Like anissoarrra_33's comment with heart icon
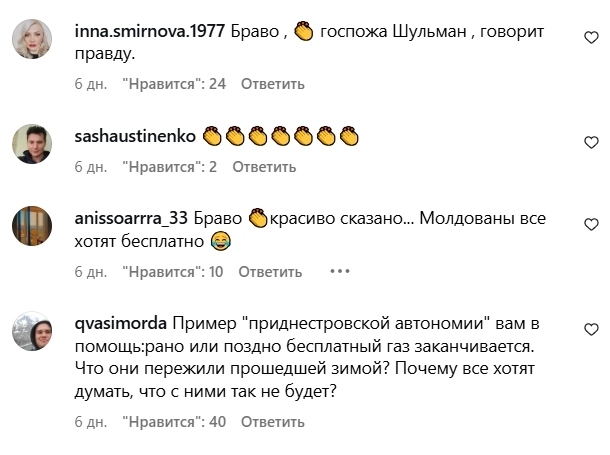 pyautogui.click(x=591, y=223)
